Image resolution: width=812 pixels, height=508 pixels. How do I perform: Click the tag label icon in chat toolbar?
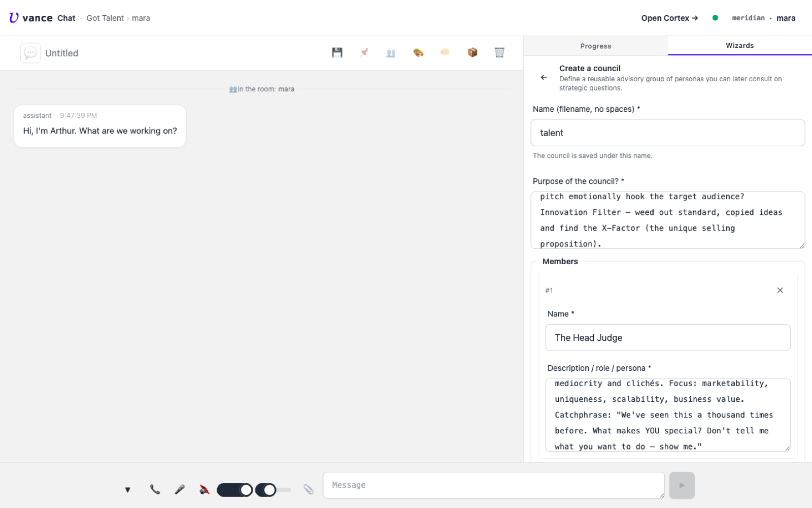pos(445,52)
